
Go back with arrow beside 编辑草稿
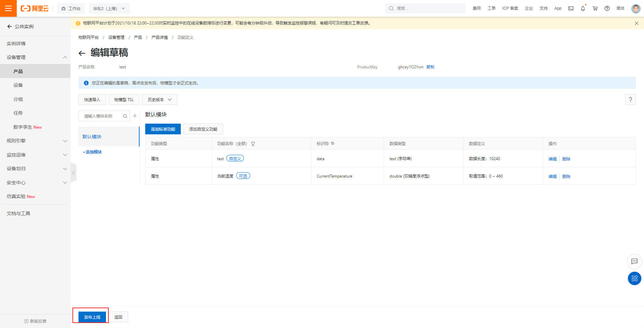(x=82, y=53)
